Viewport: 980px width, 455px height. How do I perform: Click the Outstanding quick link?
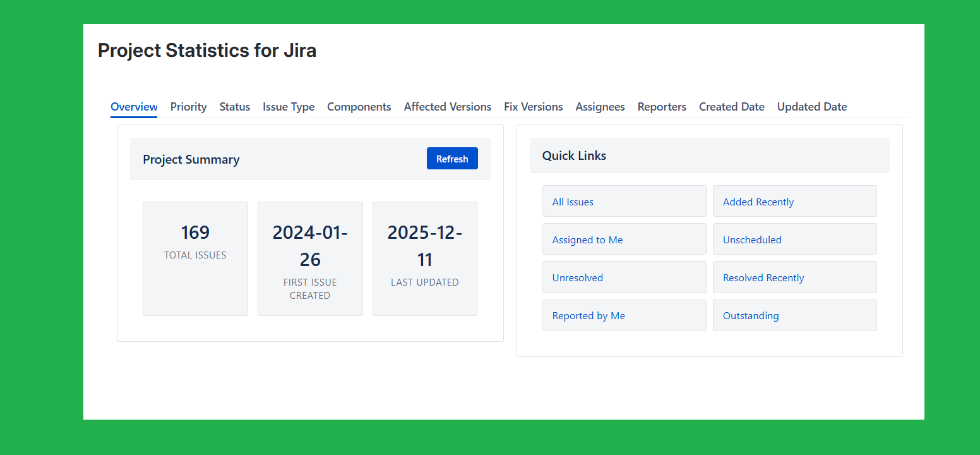(795, 315)
